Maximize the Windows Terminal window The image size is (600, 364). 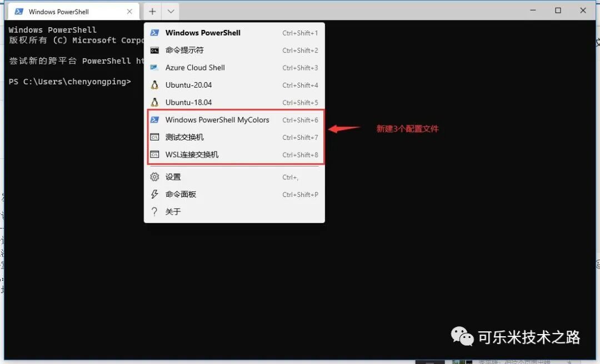pos(558,11)
